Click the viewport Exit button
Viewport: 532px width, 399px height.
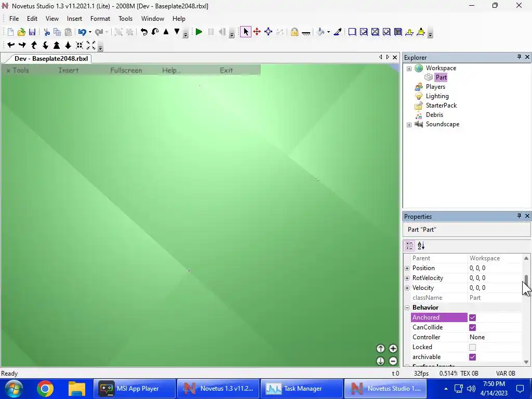[x=227, y=70]
